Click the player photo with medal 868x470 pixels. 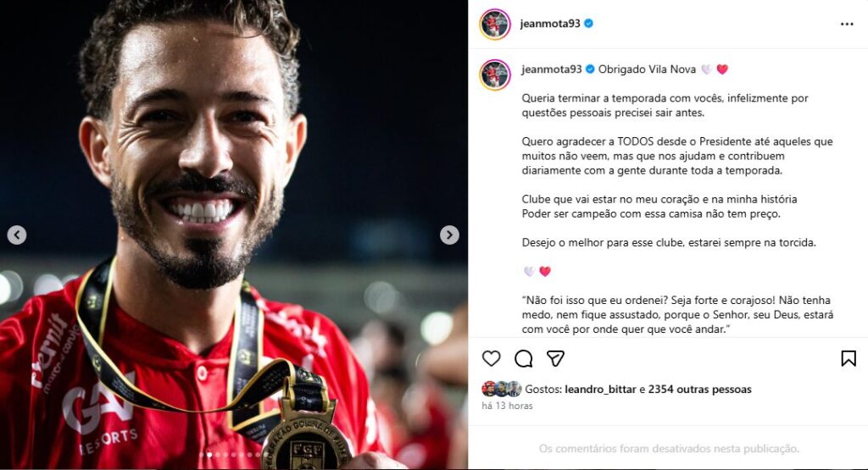(x=234, y=235)
